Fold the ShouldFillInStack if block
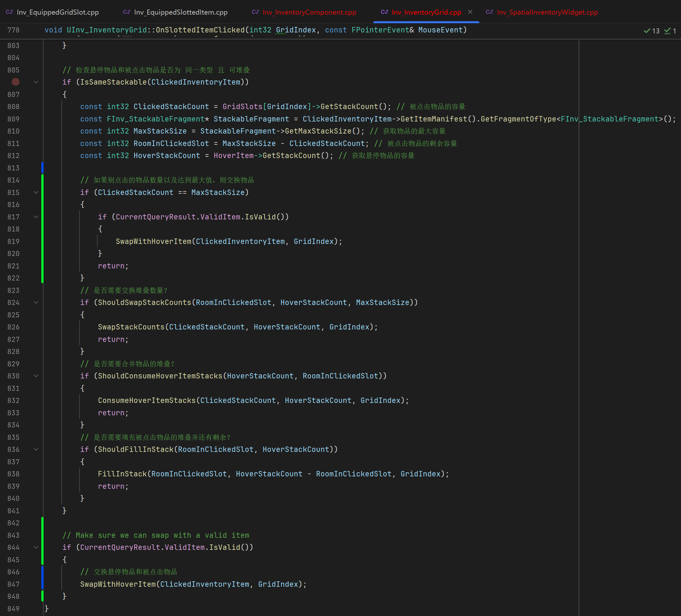Screen dimensions: 681x616 (x=36, y=449)
